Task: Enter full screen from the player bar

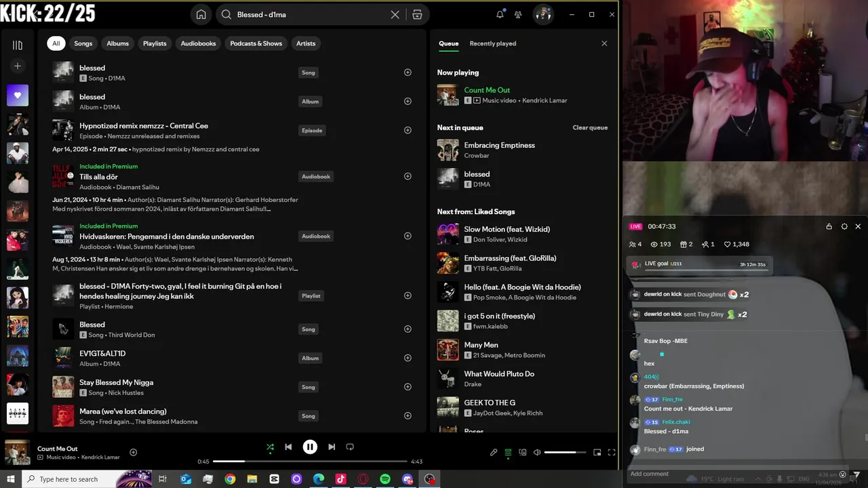Action: tap(611, 452)
